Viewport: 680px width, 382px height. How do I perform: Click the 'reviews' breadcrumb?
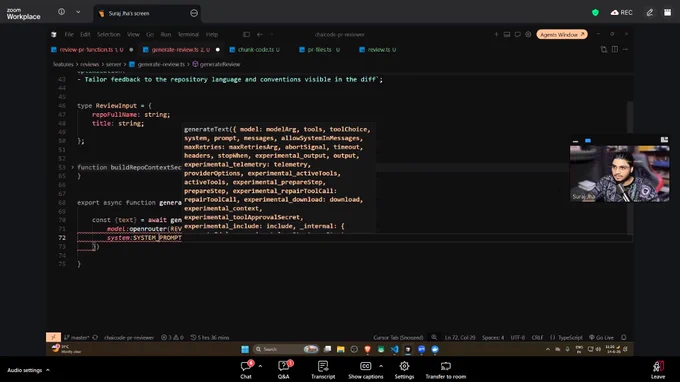89,64
